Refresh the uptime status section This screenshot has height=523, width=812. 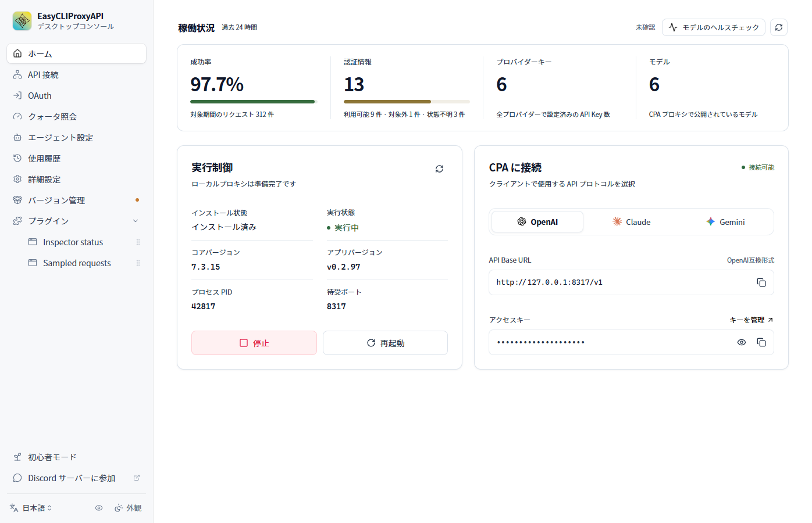coord(779,27)
